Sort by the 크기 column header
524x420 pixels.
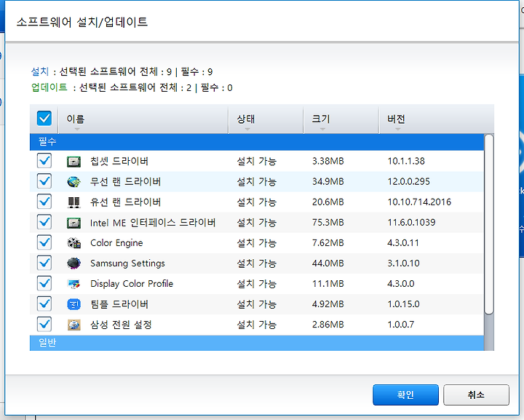[341, 119]
